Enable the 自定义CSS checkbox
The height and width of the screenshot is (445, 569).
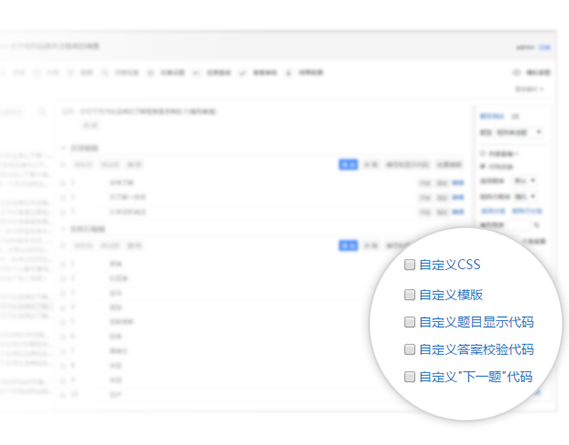[409, 265]
